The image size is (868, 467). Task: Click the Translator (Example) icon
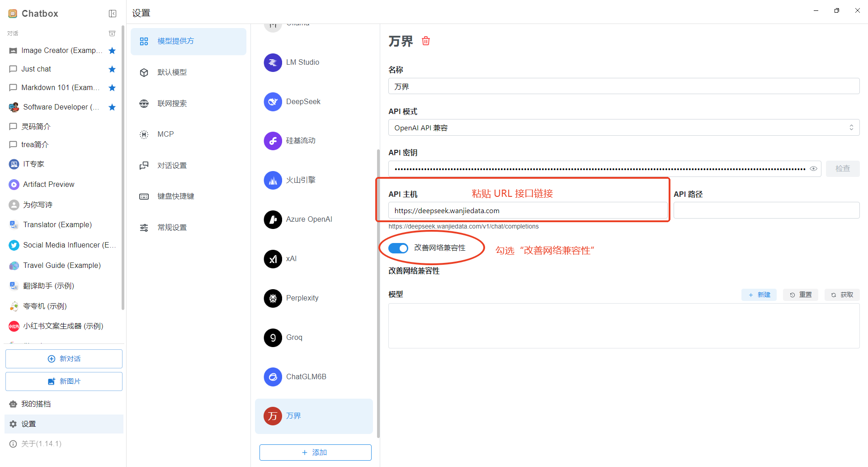pyautogui.click(x=14, y=224)
